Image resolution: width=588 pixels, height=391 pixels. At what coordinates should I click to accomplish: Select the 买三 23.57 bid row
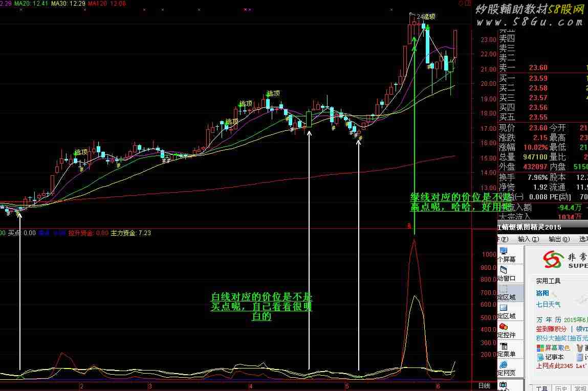point(543,98)
